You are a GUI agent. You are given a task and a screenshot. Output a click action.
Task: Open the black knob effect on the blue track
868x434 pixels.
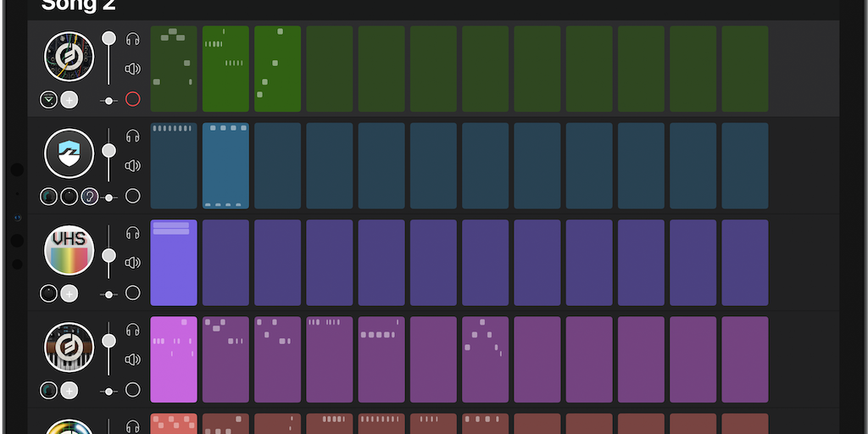(70, 197)
